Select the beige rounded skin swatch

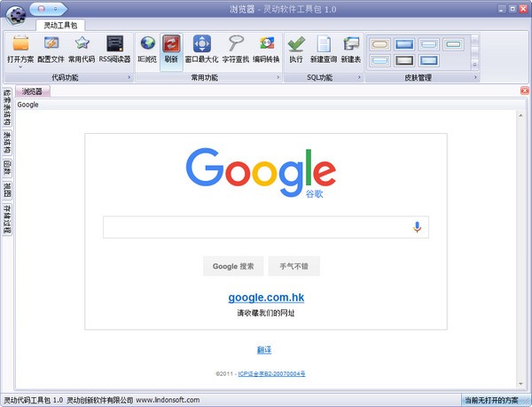(380, 44)
